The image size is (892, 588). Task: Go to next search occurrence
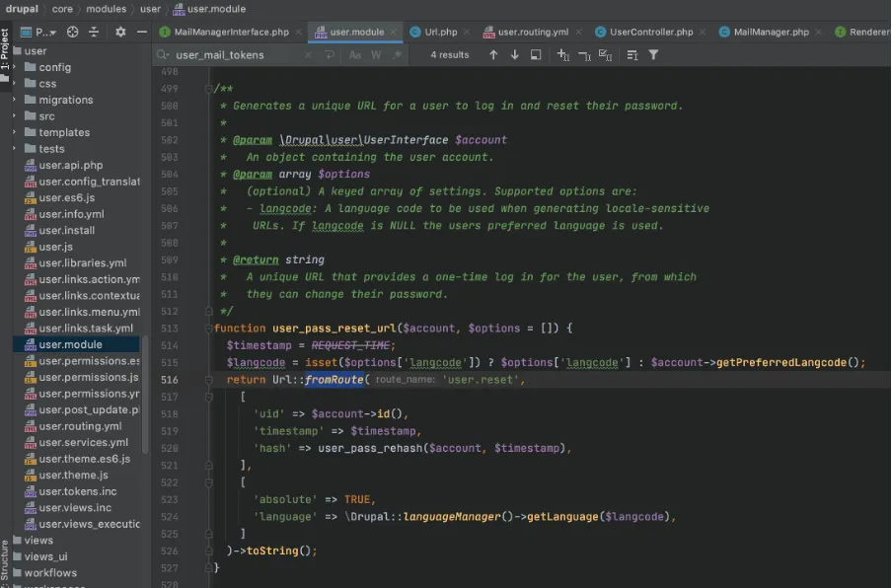pos(514,55)
